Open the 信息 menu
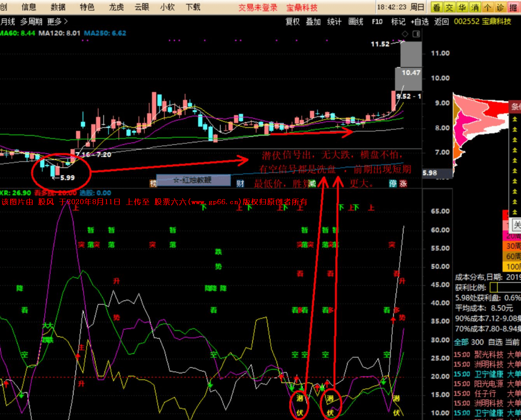The width and height of the screenshot is (521, 420). pyautogui.click(x=29, y=7)
